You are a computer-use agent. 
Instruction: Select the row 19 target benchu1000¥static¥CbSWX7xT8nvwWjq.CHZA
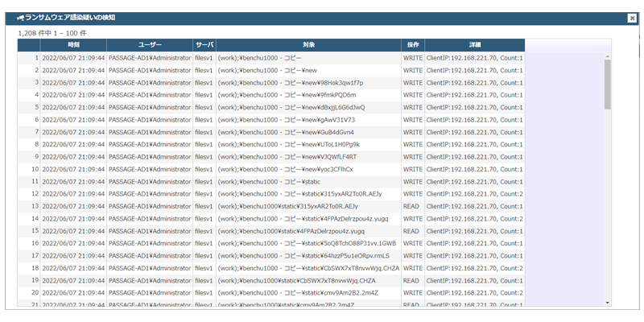point(296,280)
